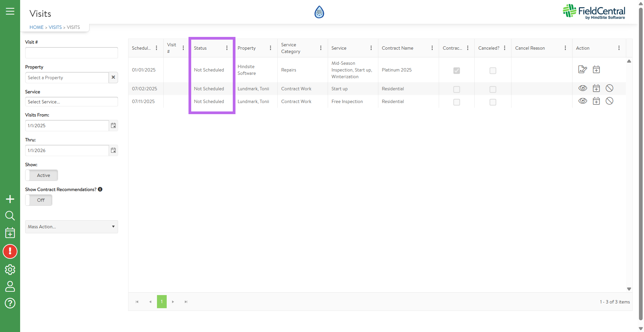Check Canceled box for 07/02/2025 visit
This screenshot has width=644, height=332.
click(493, 89)
